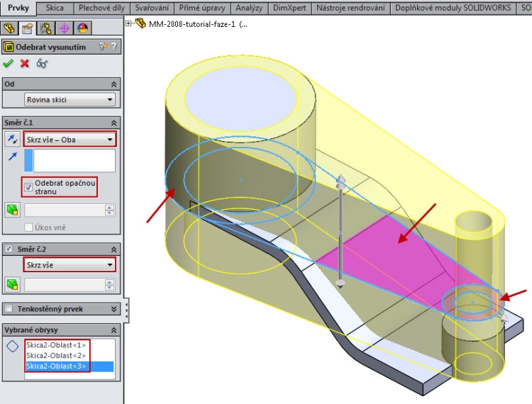Switch to the PropertyManager tab icon

click(x=27, y=28)
